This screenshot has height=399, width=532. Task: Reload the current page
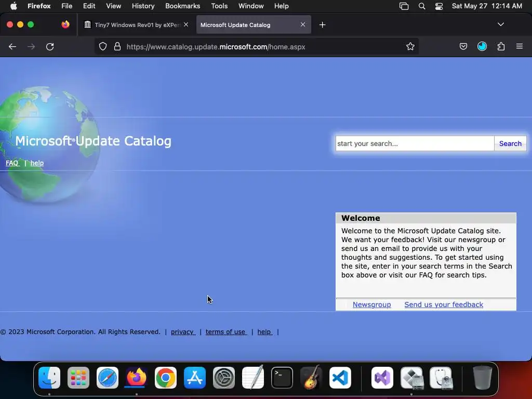click(50, 46)
